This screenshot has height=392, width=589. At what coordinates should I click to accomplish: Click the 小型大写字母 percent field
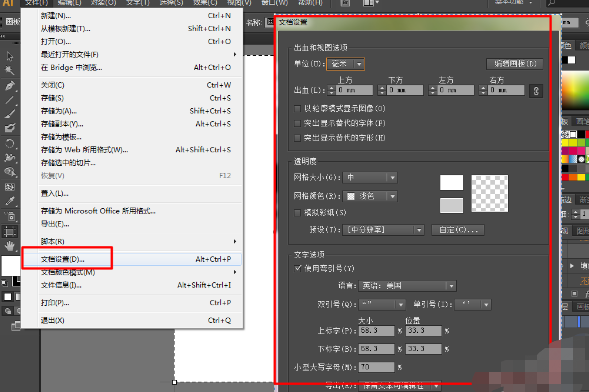(376, 367)
